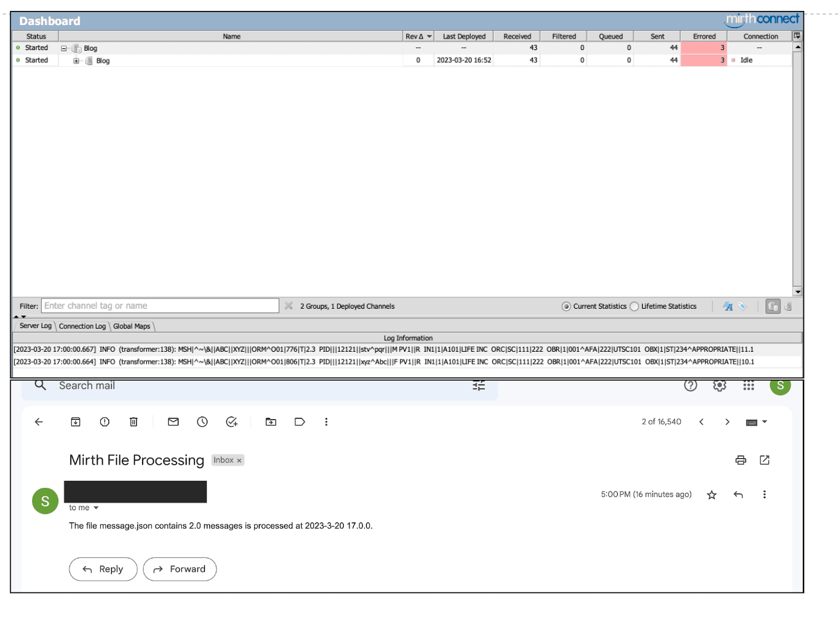Select the Last Deployed value '2023-03-20 16:52'
The width and height of the screenshot is (840, 629).
464,60
